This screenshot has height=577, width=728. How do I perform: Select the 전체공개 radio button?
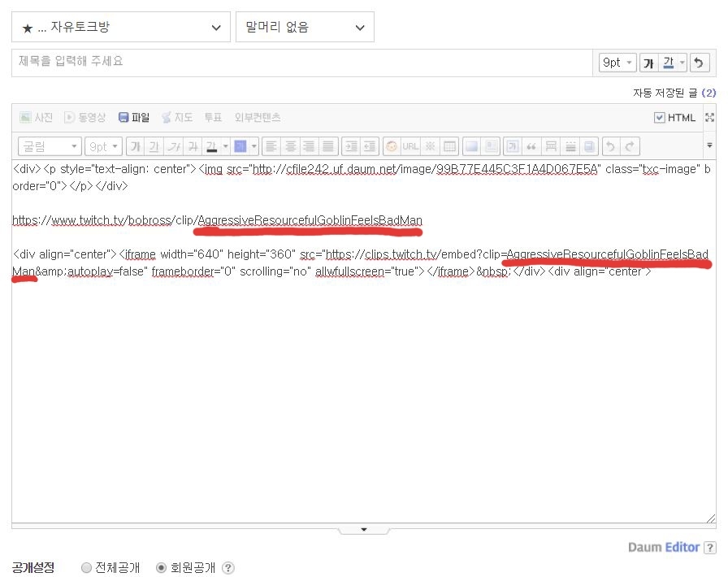pyautogui.click(x=87, y=568)
